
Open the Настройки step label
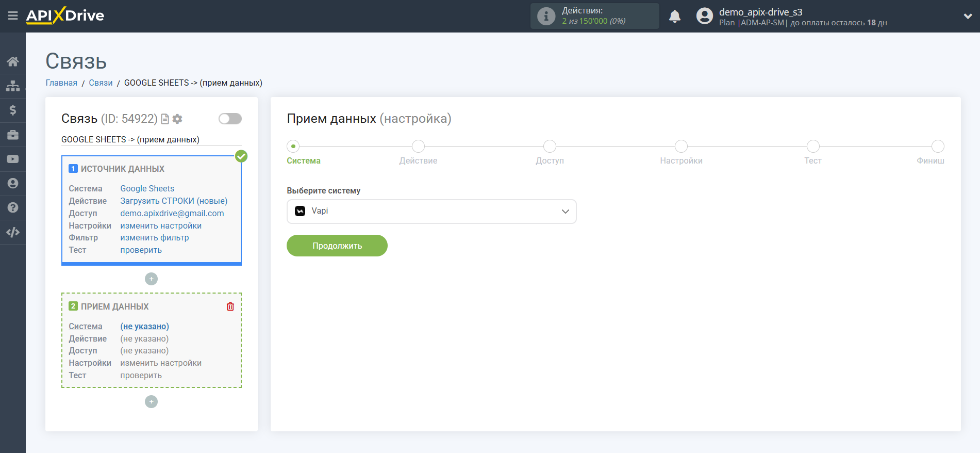tap(682, 161)
